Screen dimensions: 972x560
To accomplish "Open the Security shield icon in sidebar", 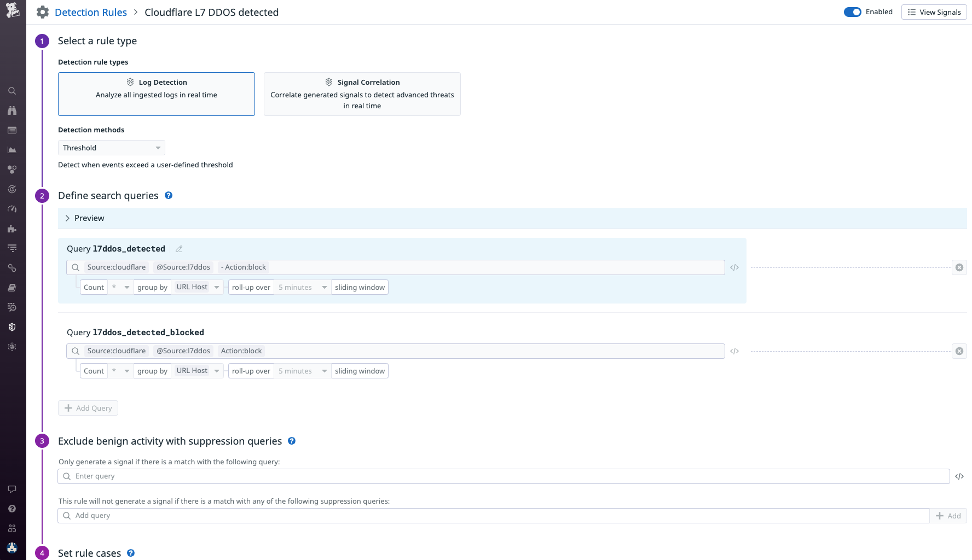I will coord(12,327).
